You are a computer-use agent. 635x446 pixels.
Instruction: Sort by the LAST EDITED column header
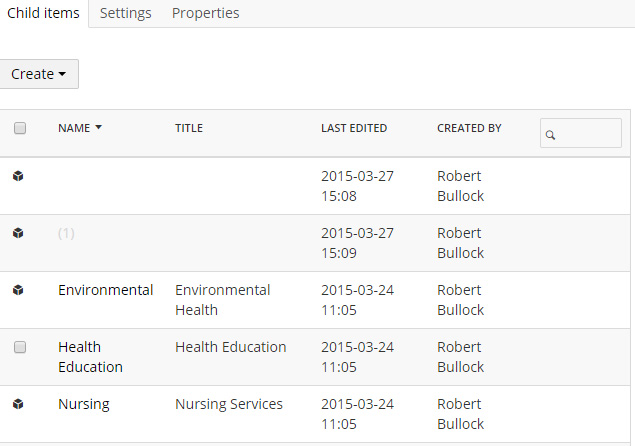(x=354, y=128)
